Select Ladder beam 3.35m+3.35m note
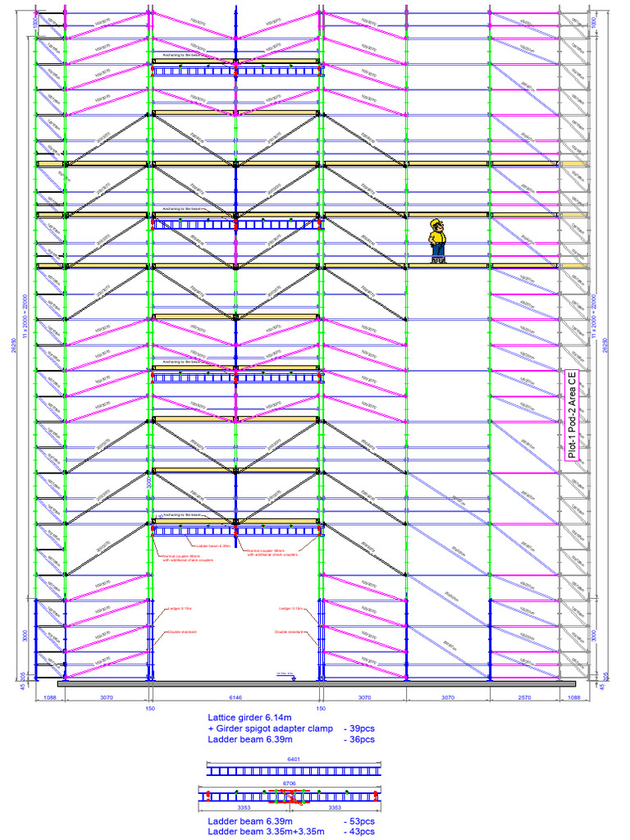 click(266, 832)
